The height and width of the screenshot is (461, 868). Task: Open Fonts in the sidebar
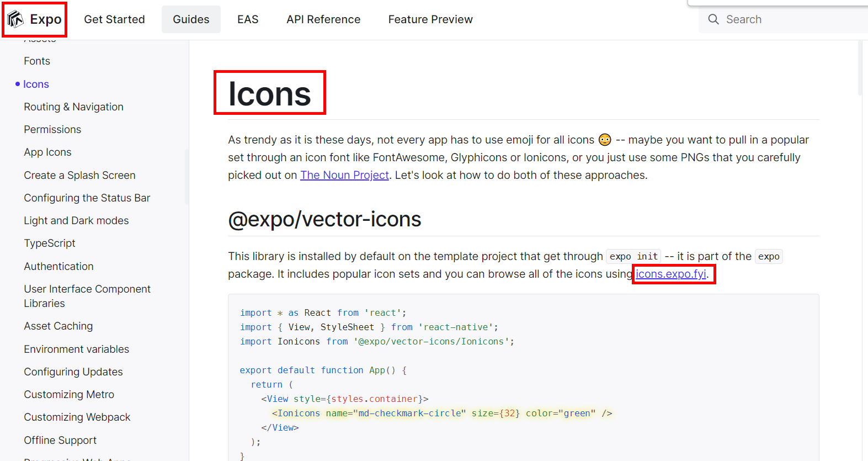coord(37,61)
